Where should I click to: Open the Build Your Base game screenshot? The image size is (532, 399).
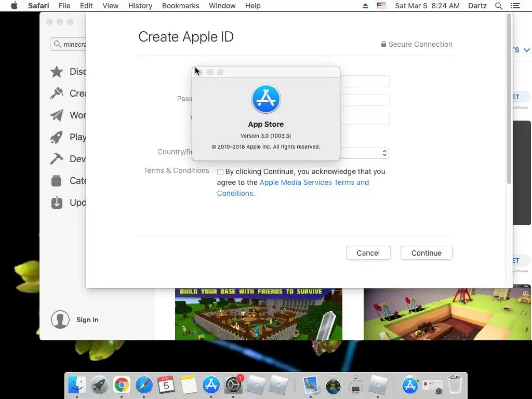259,314
